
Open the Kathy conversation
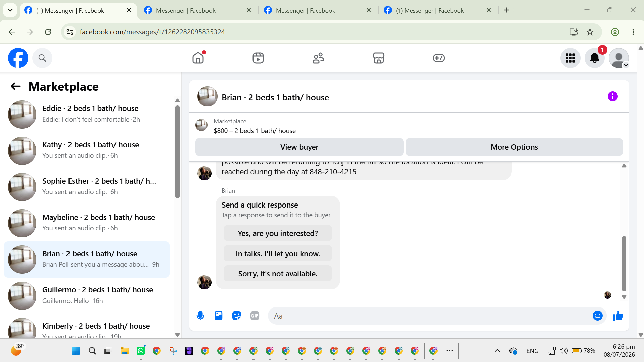point(87,151)
